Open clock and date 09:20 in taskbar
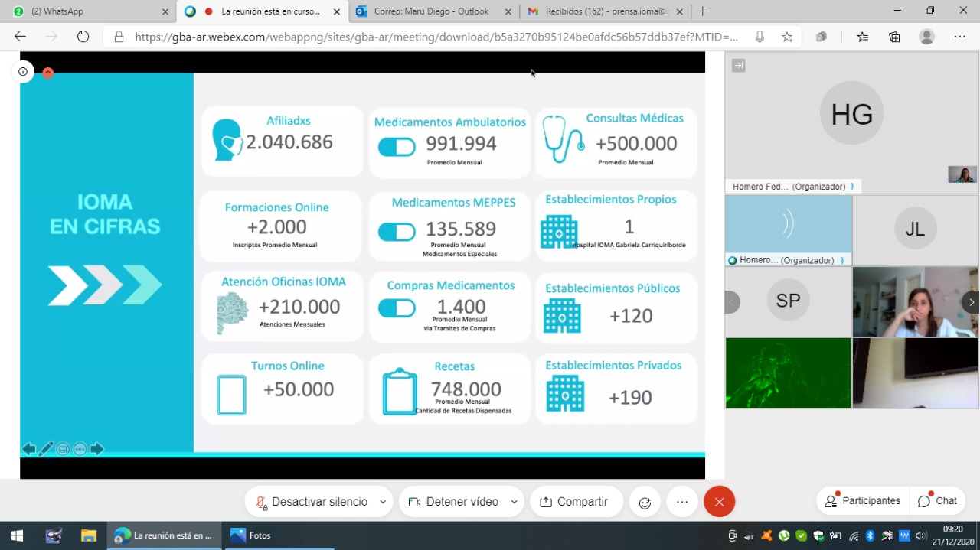 [x=952, y=535]
